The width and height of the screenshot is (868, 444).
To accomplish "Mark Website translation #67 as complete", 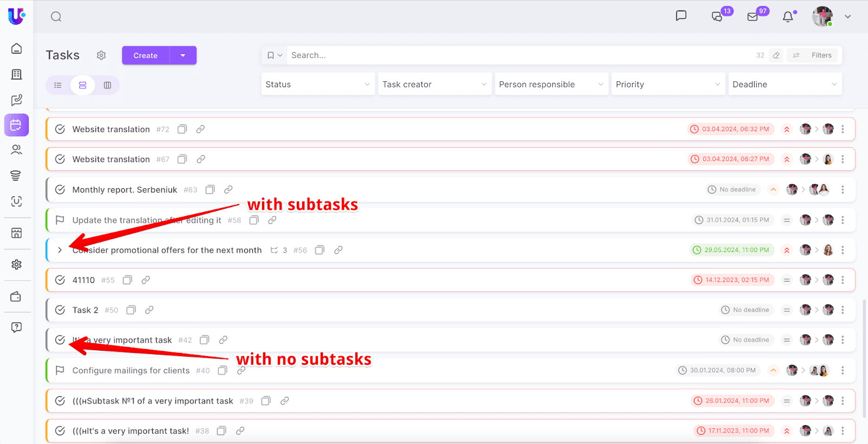I will (x=60, y=159).
